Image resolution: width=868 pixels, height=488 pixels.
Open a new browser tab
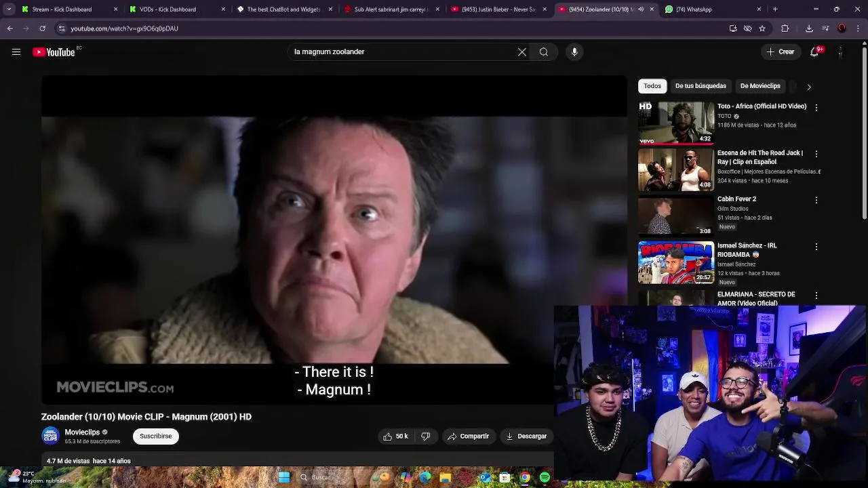pos(775,9)
